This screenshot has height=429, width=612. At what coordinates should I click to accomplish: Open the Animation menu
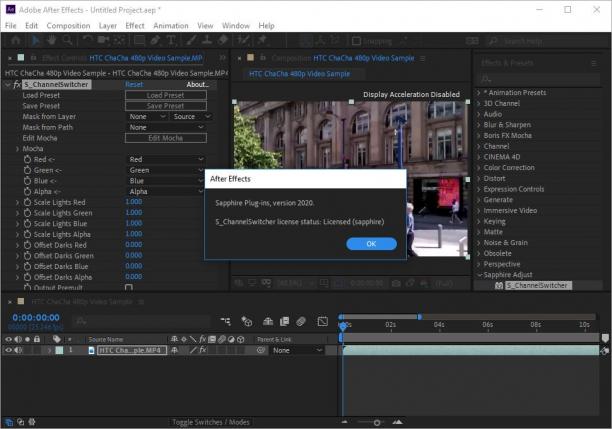click(x=171, y=26)
